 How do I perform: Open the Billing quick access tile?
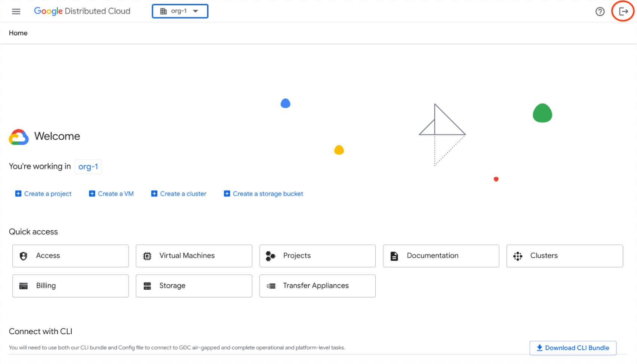[x=70, y=286]
